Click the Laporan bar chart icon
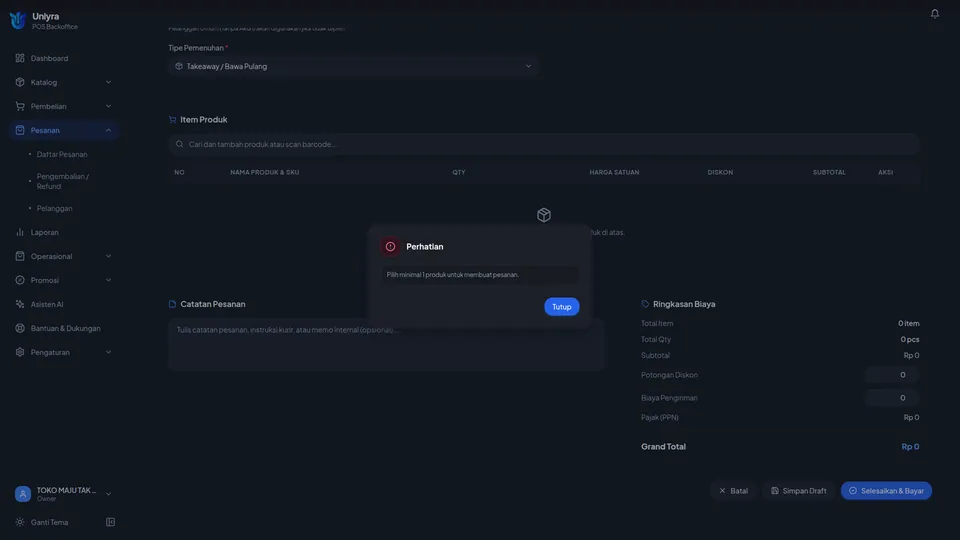 point(20,232)
